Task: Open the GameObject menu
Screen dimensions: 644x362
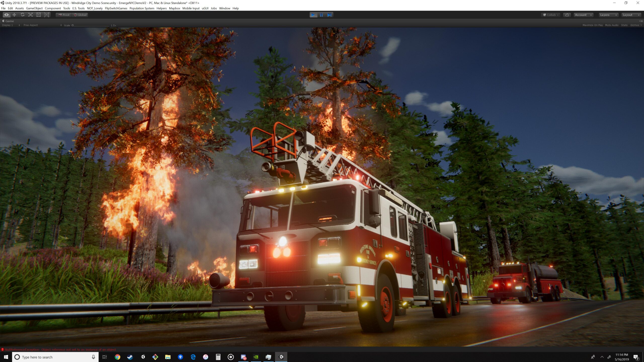Action: pos(34,8)
